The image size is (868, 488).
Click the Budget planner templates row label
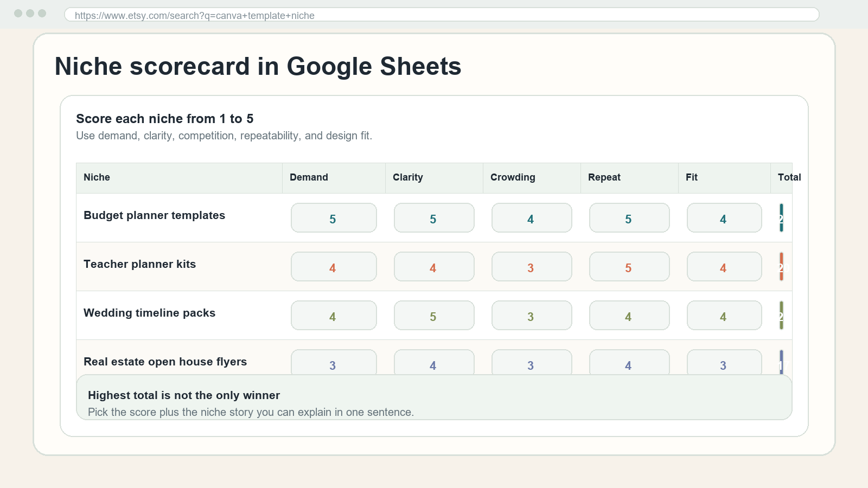154,215
